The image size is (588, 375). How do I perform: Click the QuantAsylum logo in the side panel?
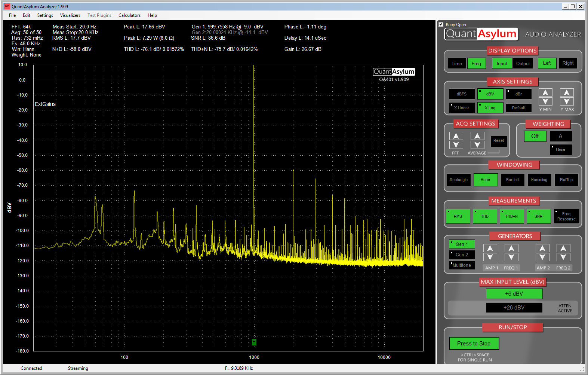click(x=481, y=34)
